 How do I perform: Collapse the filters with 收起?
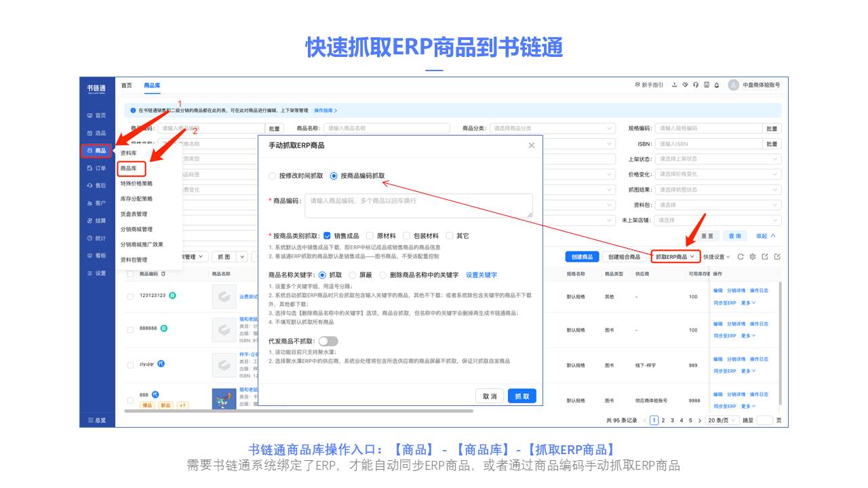pos(766,236)
